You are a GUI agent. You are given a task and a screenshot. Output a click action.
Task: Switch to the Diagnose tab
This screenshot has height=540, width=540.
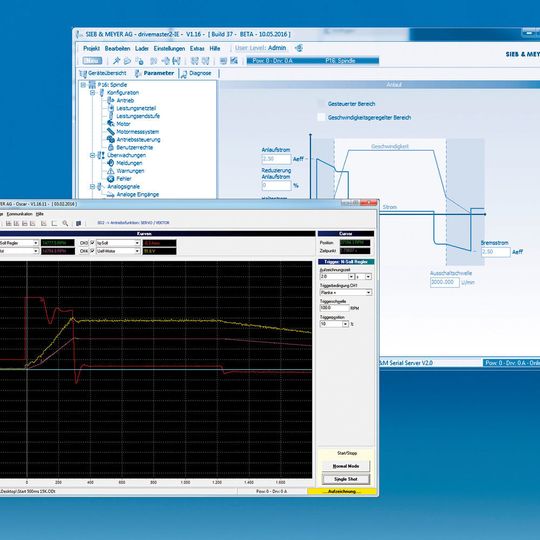click(196, 73)
